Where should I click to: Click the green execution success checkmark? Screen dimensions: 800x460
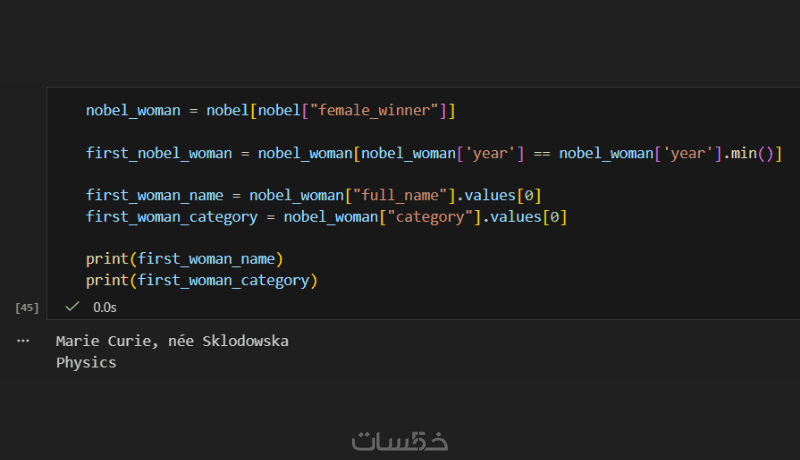tap(72, 307)
